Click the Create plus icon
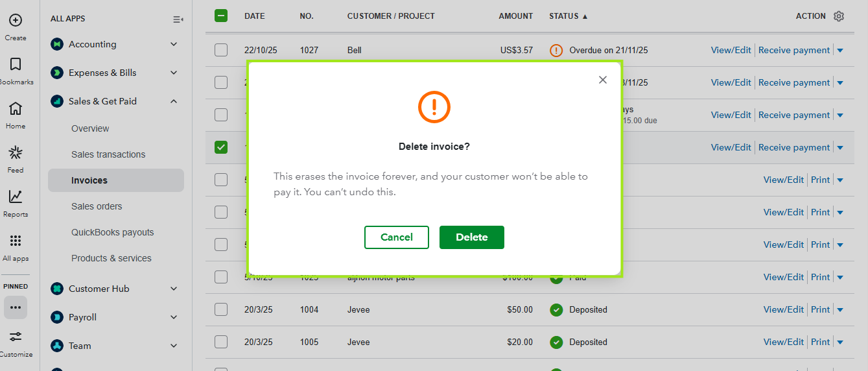The image size is (868, 371). pos(16,21)
